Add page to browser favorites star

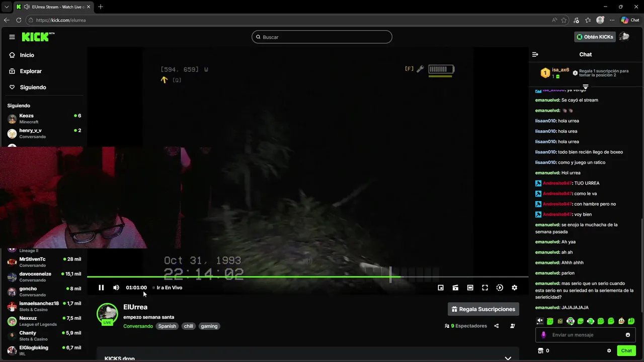pos(564,20)
